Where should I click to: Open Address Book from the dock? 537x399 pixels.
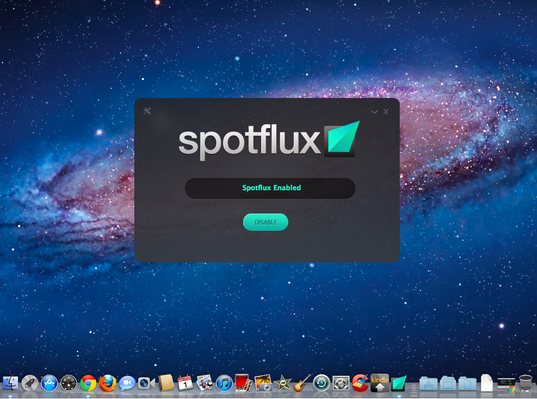(166, 383)
